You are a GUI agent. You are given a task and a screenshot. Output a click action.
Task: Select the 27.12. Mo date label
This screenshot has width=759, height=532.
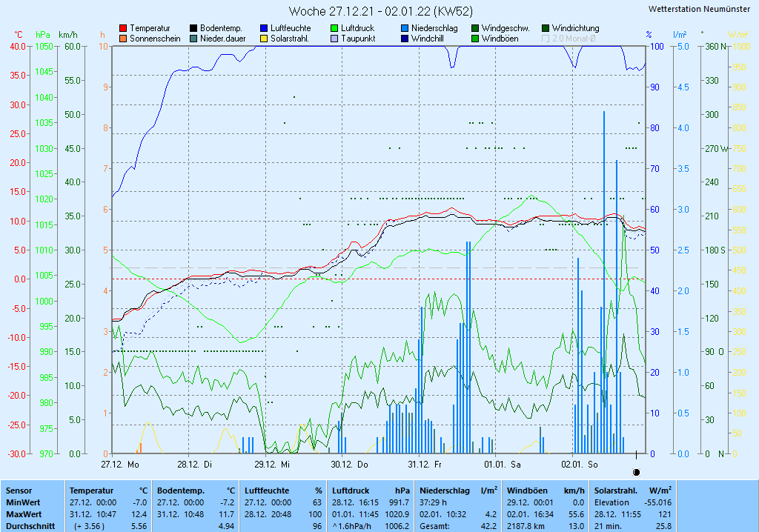click(120, 465)
